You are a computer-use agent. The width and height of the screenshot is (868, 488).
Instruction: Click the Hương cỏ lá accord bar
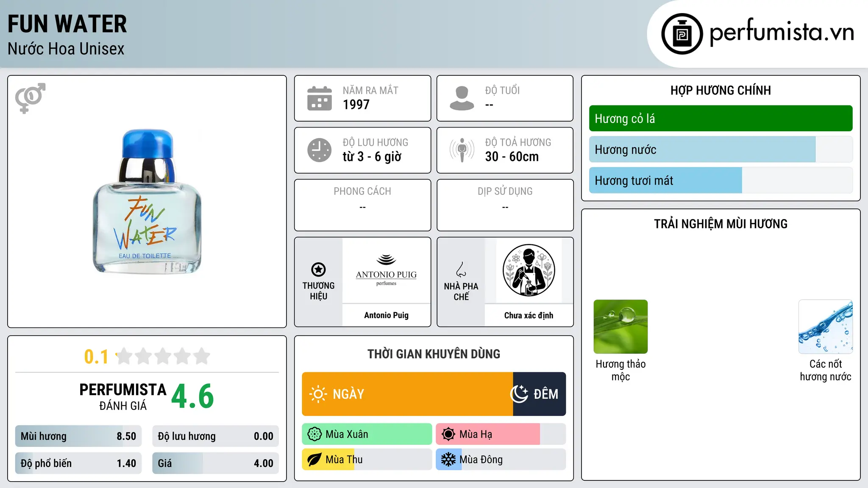pyautogui.click(x=721, y=119)
